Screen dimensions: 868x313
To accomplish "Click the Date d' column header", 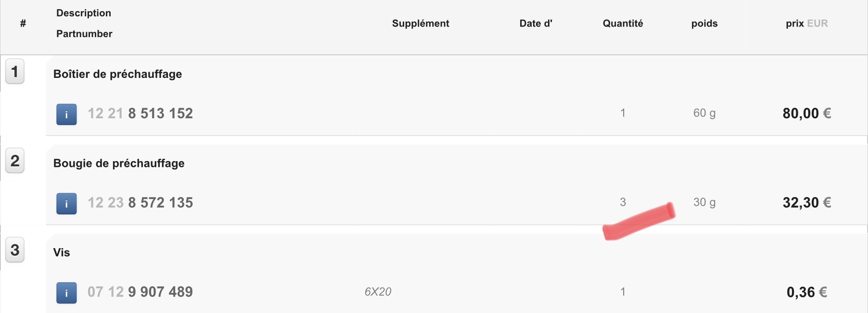I will pyautogui.click(x=536, y=24).
